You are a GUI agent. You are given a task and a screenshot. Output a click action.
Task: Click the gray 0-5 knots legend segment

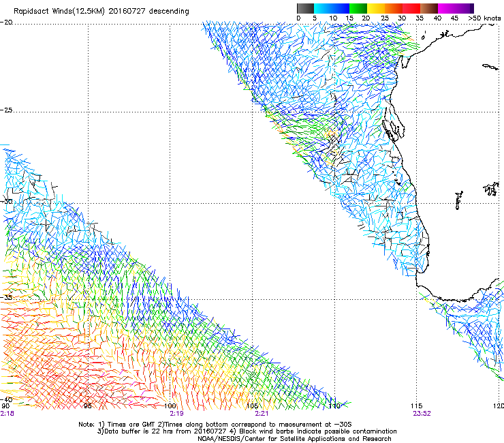305,8
